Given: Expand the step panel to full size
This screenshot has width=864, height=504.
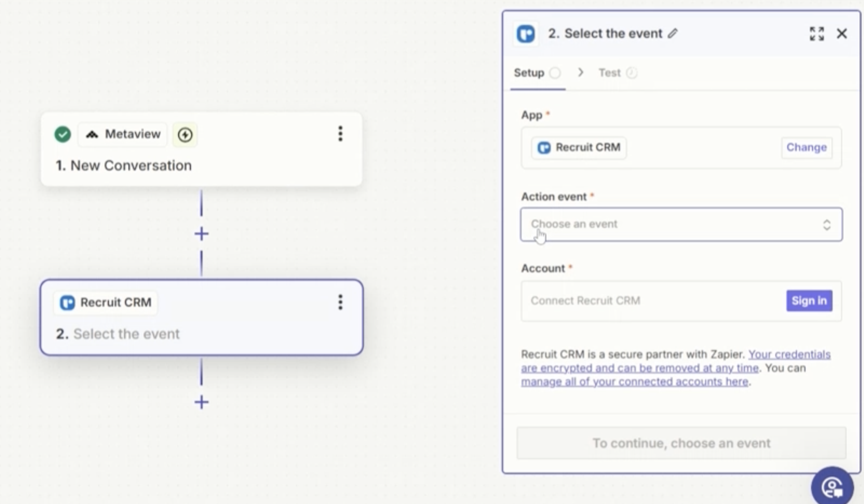Looking at the screenshot, I should pos(816,34).
